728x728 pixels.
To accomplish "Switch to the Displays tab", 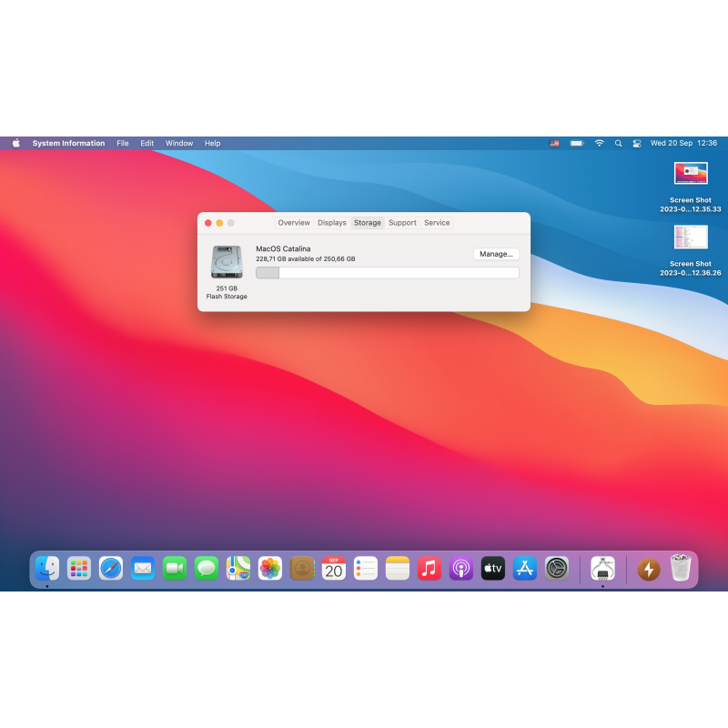I will (x=332, y=223).
